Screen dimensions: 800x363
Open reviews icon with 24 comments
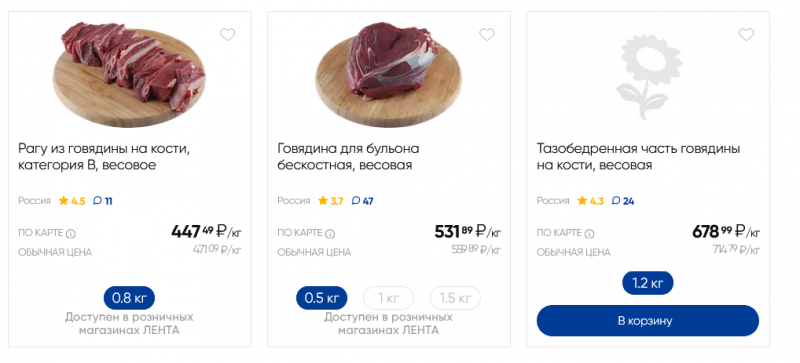616,201
